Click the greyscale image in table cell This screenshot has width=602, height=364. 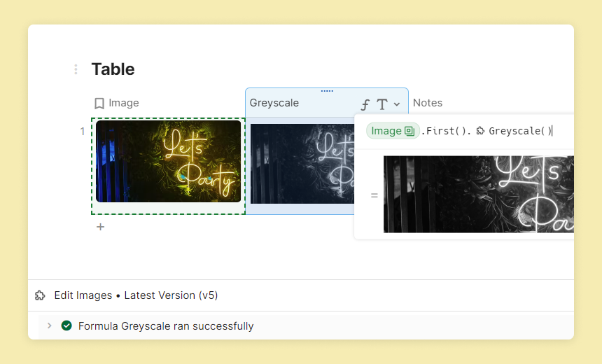tap(302, 164)
